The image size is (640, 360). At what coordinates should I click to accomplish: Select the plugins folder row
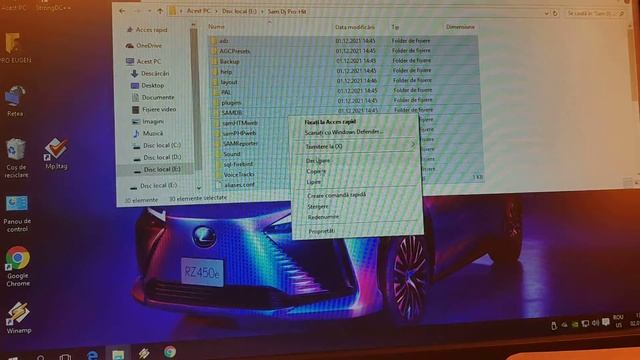[x=345, y=102]
